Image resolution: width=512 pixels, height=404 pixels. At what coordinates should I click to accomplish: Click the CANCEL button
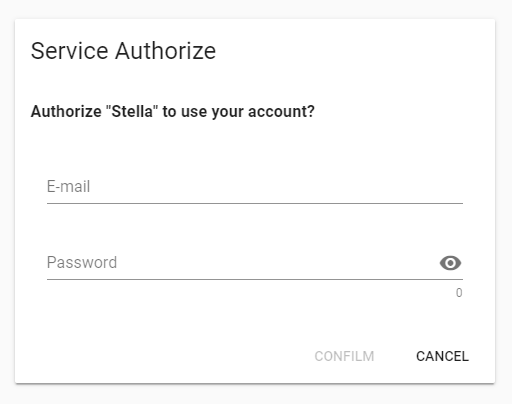(x=442, y=356)
